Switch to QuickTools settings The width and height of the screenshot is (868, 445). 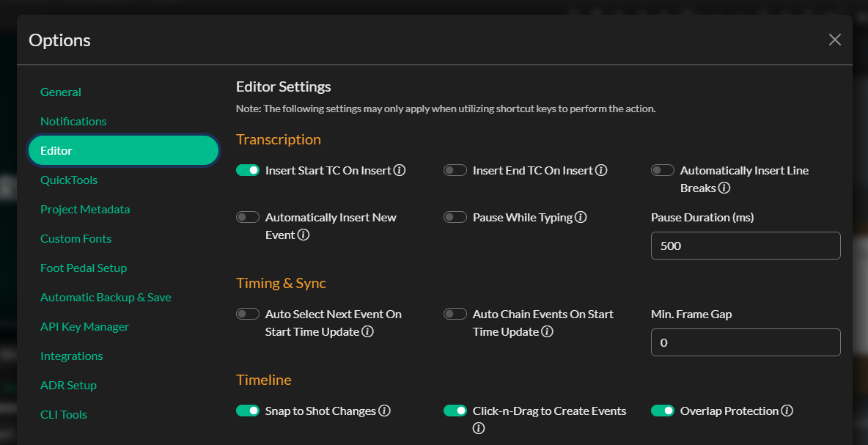tap(69, 180)
